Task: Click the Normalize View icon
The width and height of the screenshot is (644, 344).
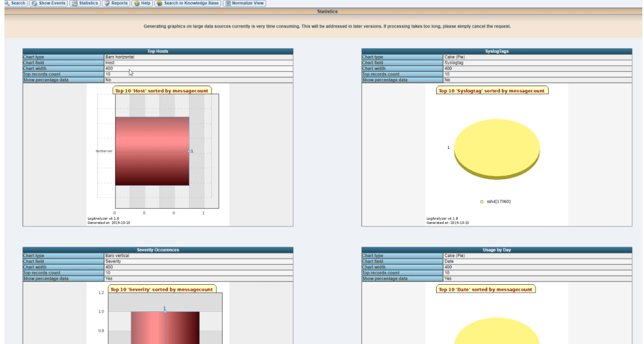Action: tap(228, 3)
